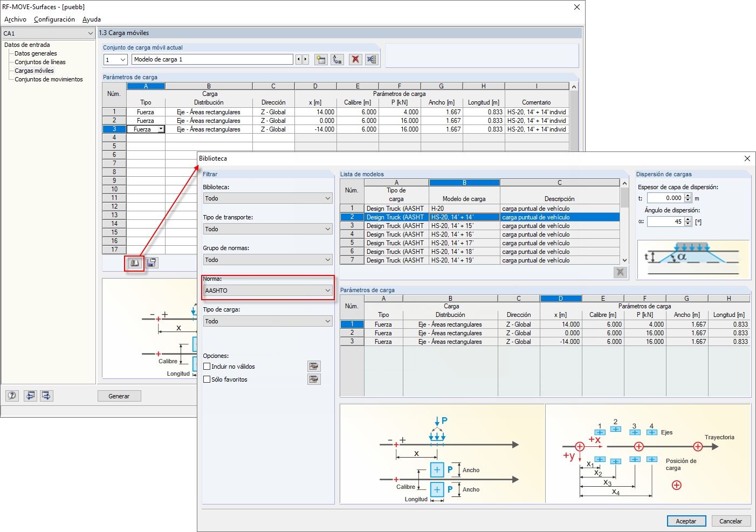Go to next load set arrow

(306, 59)
